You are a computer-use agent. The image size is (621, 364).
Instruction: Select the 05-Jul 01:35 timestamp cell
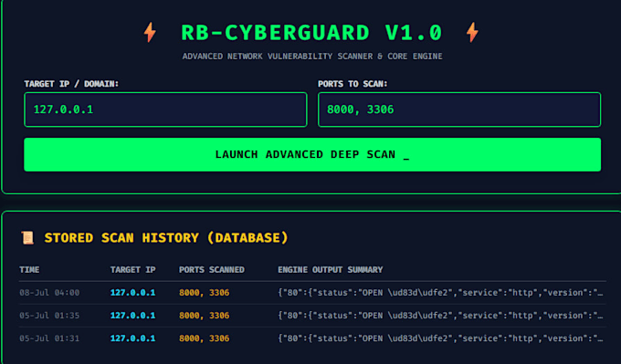tap(49, 316)
